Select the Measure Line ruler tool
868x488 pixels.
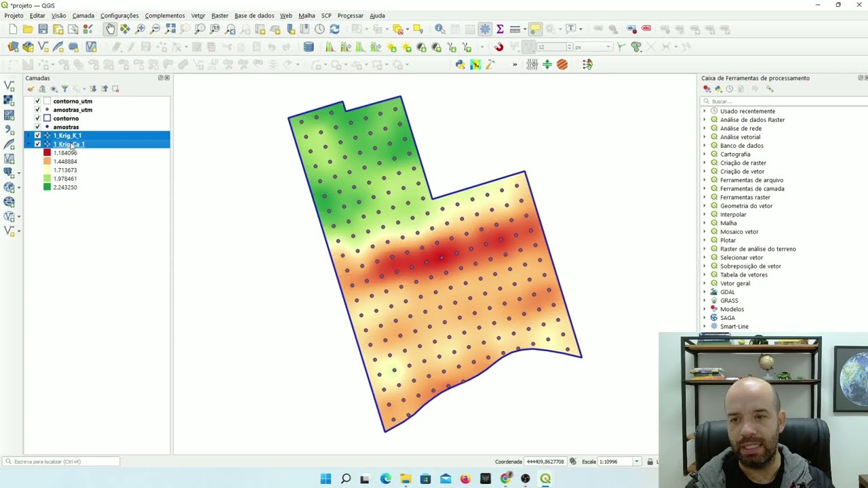pos(515,29)
